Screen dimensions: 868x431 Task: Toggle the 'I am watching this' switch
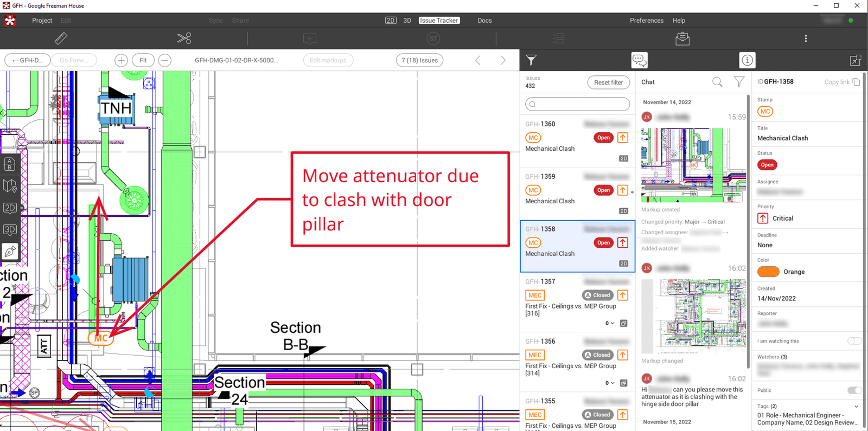click(854, 341)
